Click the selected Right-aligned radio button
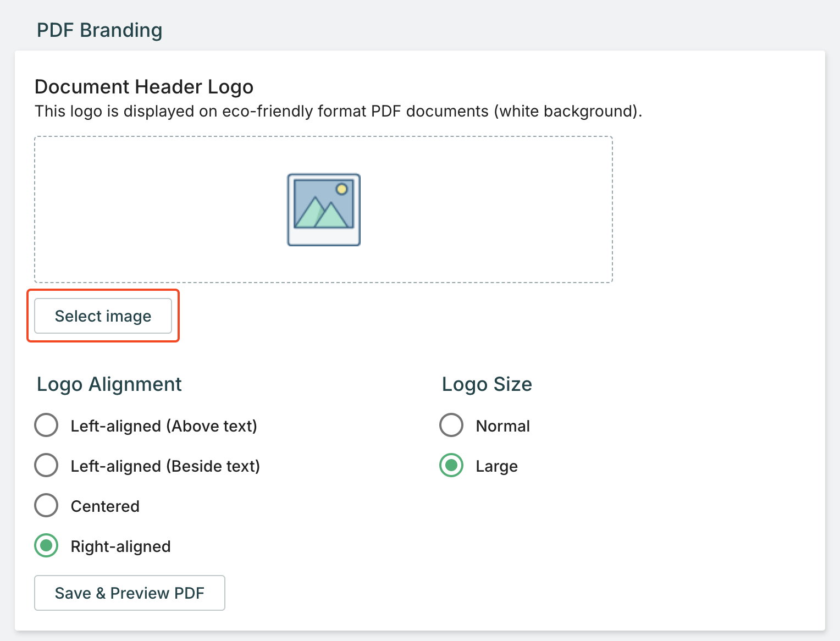This screenshot has height=641, width=840. pos(46,546)
